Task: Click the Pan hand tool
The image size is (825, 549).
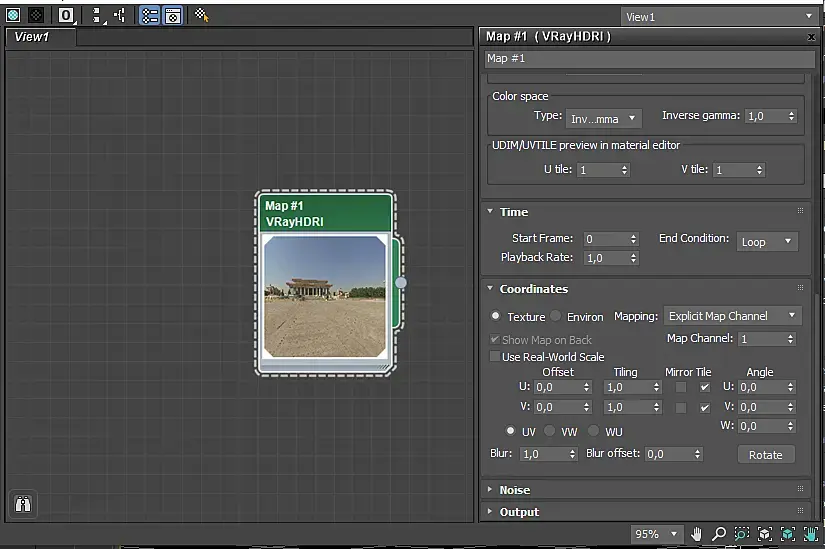Action: [x=697, y=535]
